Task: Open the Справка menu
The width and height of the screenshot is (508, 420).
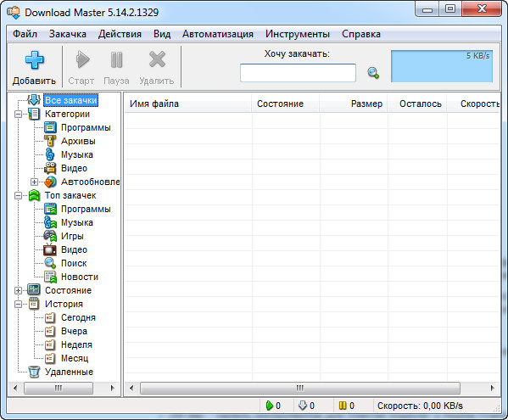Action: click(x=361, y=34)
